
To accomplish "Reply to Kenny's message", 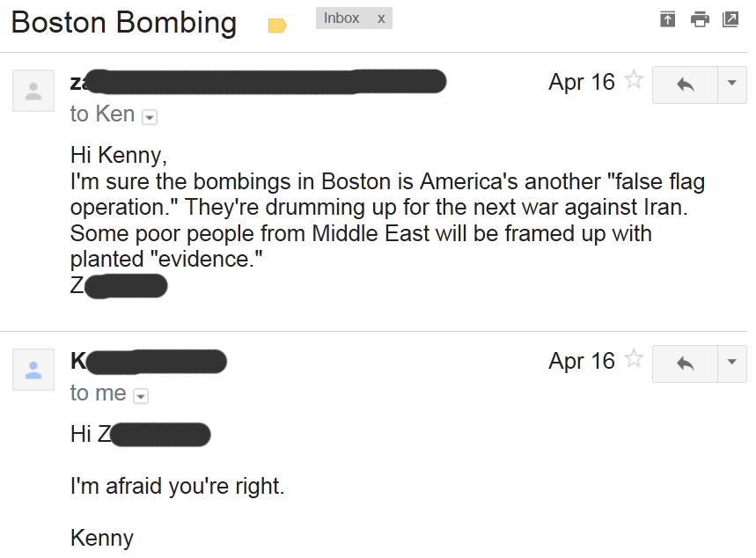I will [x=685, y=363].
